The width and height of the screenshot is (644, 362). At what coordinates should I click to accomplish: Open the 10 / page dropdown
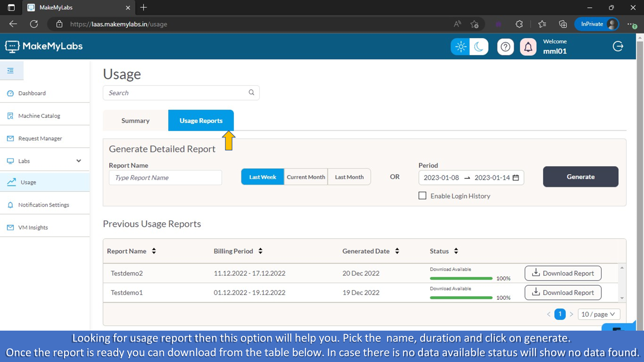pos(598,314)
